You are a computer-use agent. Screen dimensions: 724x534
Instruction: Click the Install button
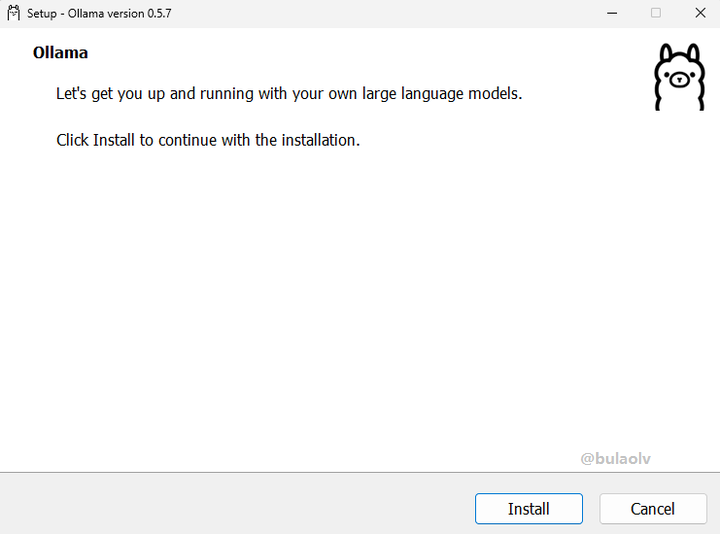click(529, 509)
